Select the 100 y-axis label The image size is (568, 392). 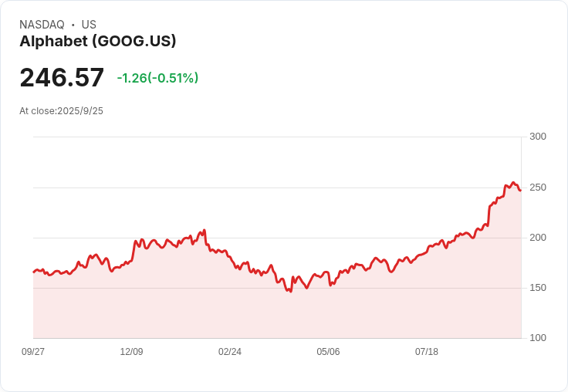537,338
